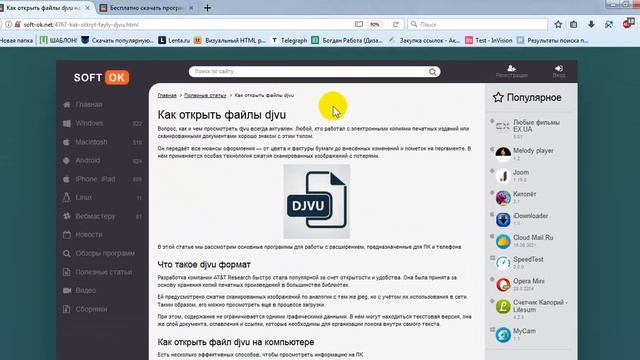Click the Кипопёт app icon
Image resolution: width=640 pixels, height=360 pixels.
(503, 198)
